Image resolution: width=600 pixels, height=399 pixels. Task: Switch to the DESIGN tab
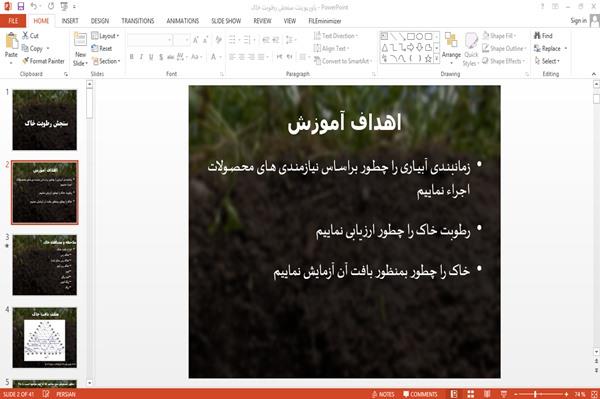100,21
